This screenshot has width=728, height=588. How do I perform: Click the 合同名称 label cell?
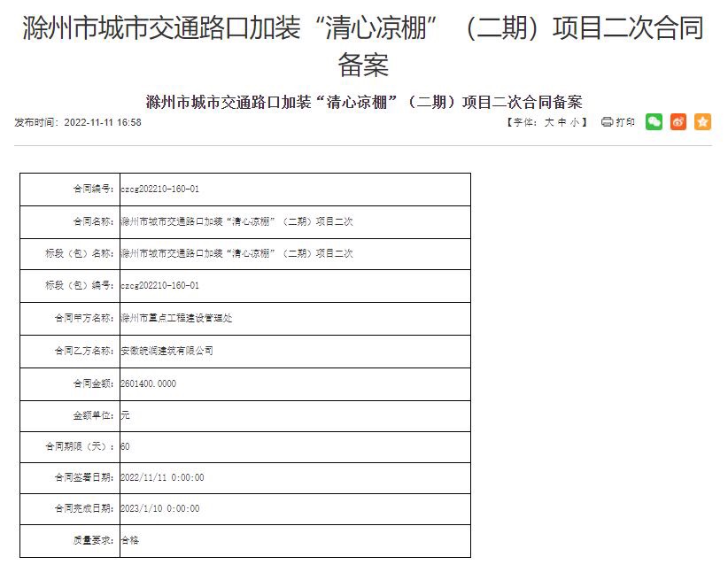[x=70, y=222]
